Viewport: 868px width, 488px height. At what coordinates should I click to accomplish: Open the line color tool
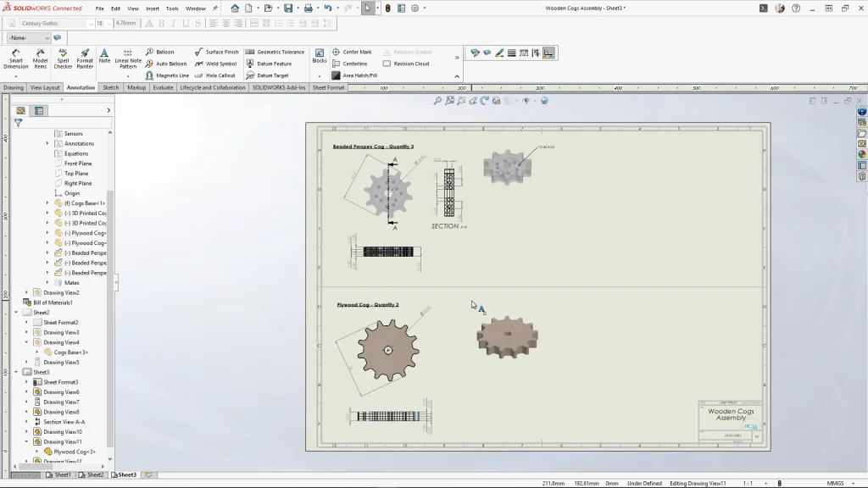[499, 53]
